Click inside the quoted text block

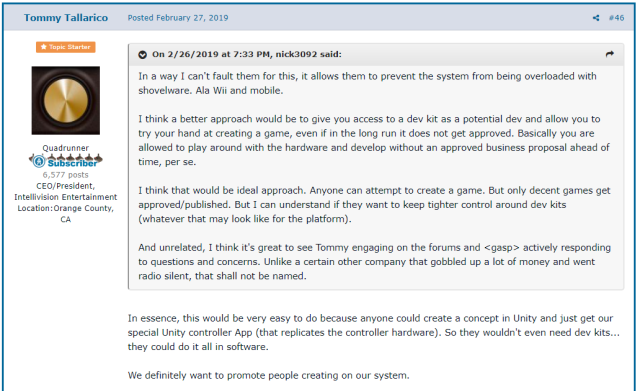pyautogui.click(x=375, y=176)
